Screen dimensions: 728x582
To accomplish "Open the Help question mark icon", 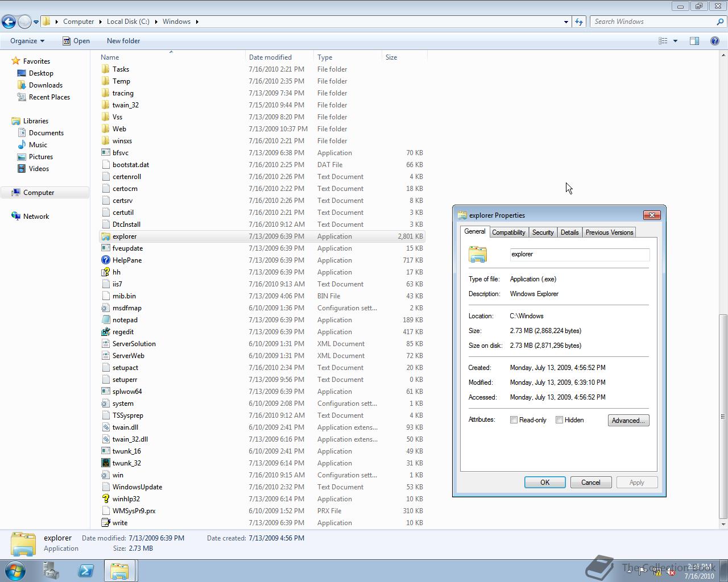I will pyautogui.click(x=715, y=41).
